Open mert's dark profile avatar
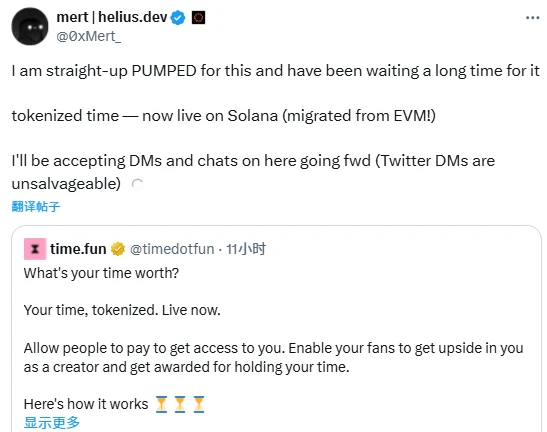Image resolution: width=547 pixels, height=432 pixels. click(x=30, y=27)
